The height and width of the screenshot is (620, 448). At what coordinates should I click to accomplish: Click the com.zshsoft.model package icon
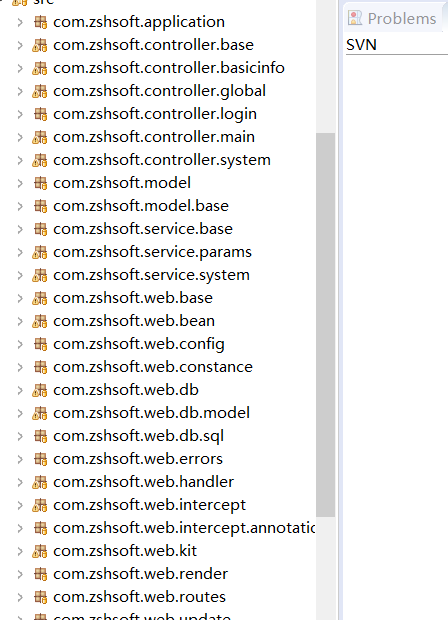click(x=40, y=183)
